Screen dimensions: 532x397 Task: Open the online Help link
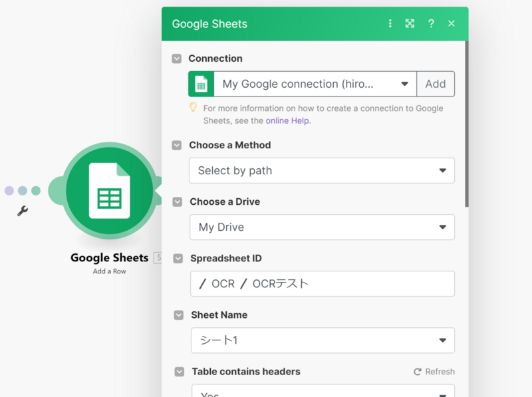[x=287, y=121]
